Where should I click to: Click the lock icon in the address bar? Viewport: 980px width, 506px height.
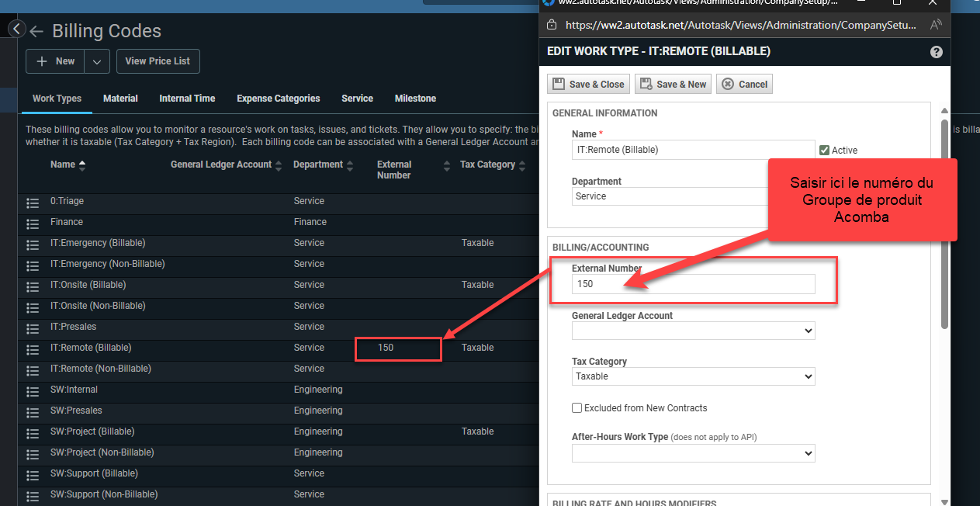[552, 25]
